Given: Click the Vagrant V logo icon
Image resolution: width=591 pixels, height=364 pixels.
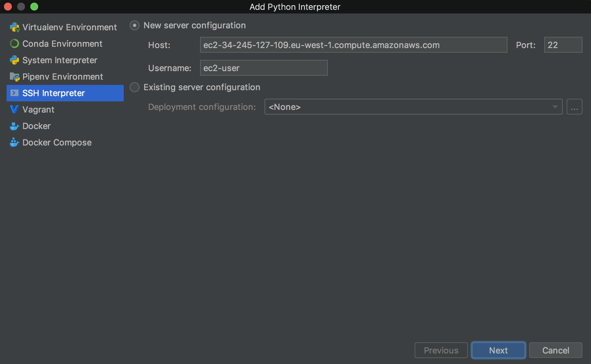Looking at the screenshot, I should pyautogui.click(x=14, y=110).
